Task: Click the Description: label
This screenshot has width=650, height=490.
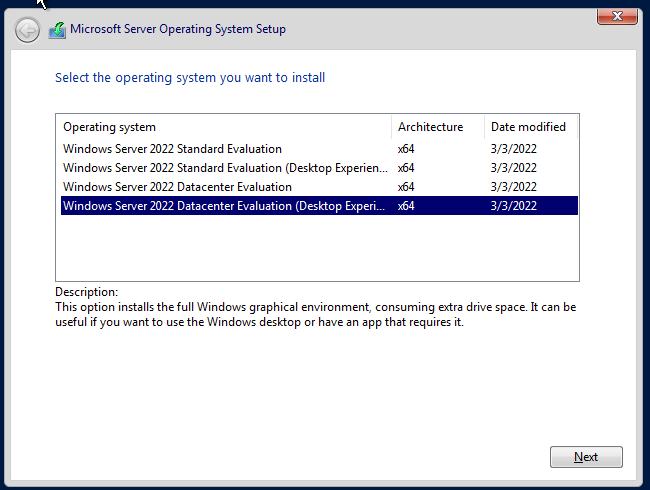Action: pyautogui.click(x=87, y=292)
